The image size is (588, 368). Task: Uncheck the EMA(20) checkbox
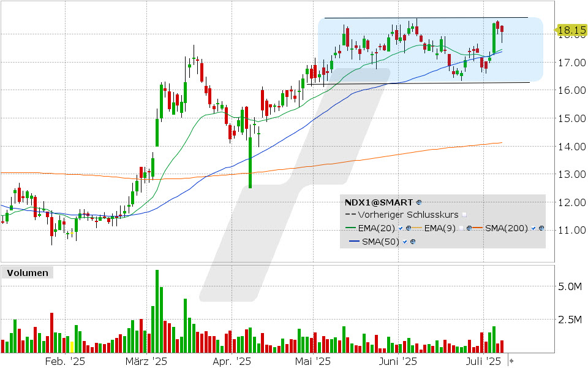pos(401,228)
